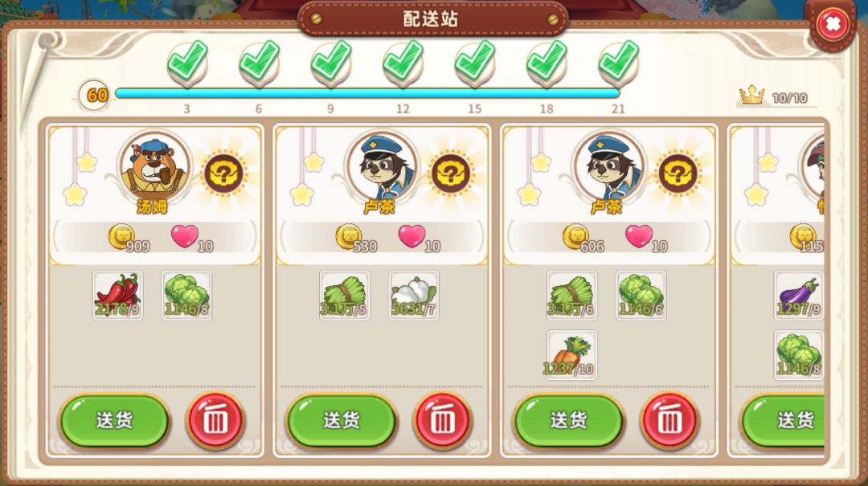
Task: Delete the middle Lucha order with trash icon
Action: [x=442, y=421]
